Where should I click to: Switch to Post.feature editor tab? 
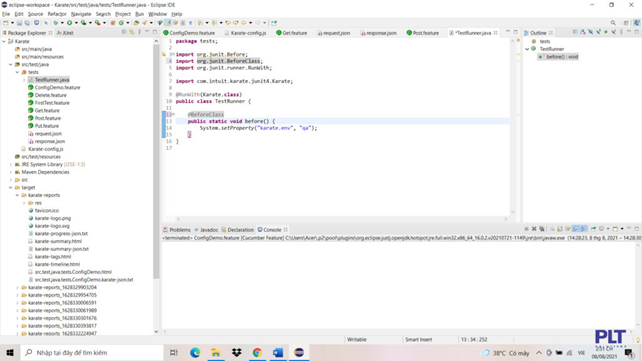tap(423, 33)
